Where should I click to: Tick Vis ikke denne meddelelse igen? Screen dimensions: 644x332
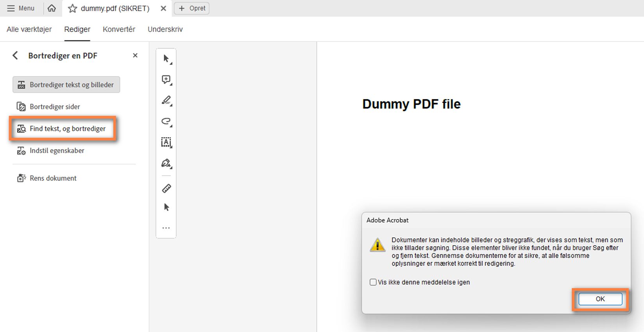[x=373, y=282]
